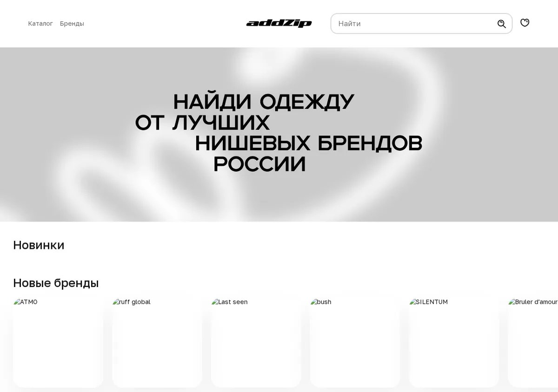558x392 pixels.
Task: Click the magnifying glass search icon
Action: click(501, 24)
